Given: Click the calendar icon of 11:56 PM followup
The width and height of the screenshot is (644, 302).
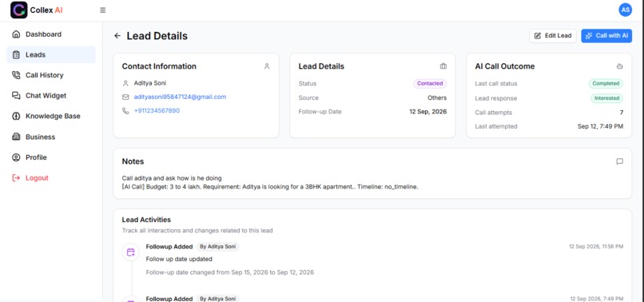Looking at the screenshot, I should click(130, 252).
